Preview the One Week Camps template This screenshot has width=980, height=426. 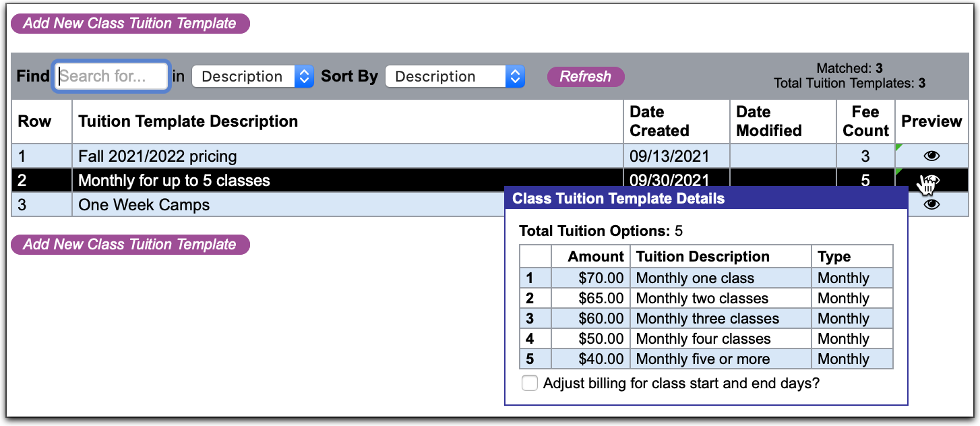click(931, 205)
